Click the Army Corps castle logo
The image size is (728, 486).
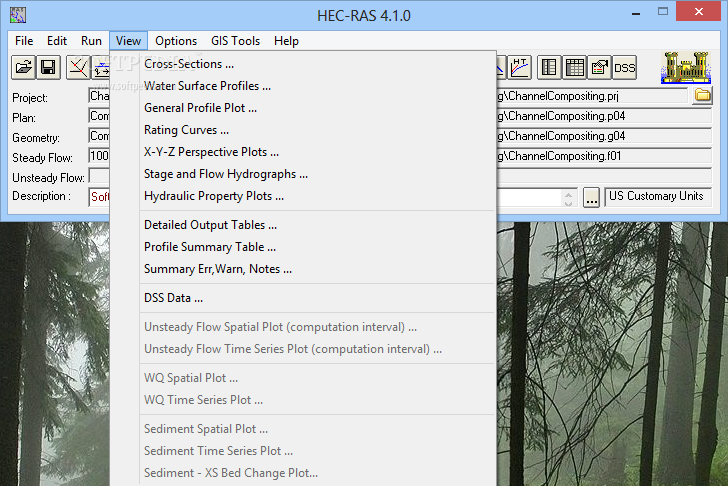pos(686,68)
